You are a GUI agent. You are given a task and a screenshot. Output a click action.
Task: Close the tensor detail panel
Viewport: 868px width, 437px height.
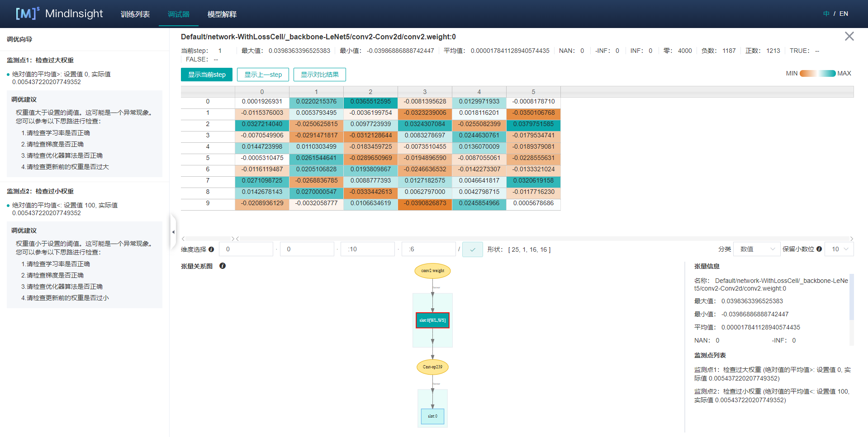849,37
